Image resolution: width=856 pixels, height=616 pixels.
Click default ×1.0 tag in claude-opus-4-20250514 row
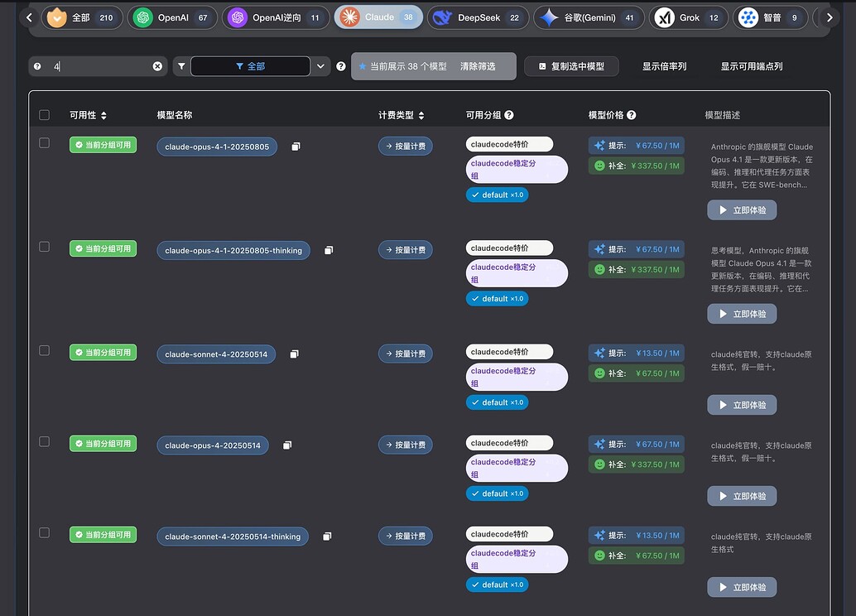pos(497,493)
